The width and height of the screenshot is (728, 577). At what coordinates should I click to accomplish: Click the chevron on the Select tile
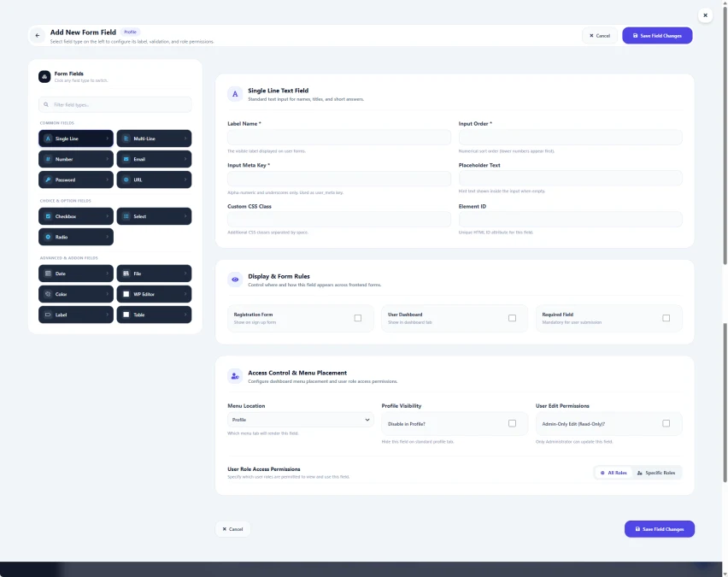(185, 216)
